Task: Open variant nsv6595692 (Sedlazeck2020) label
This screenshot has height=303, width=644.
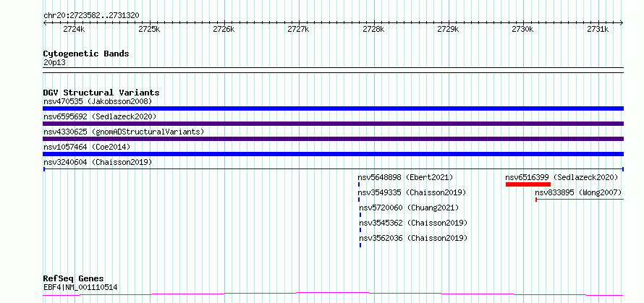Action: pyautogui.click(x=100, y=116)
